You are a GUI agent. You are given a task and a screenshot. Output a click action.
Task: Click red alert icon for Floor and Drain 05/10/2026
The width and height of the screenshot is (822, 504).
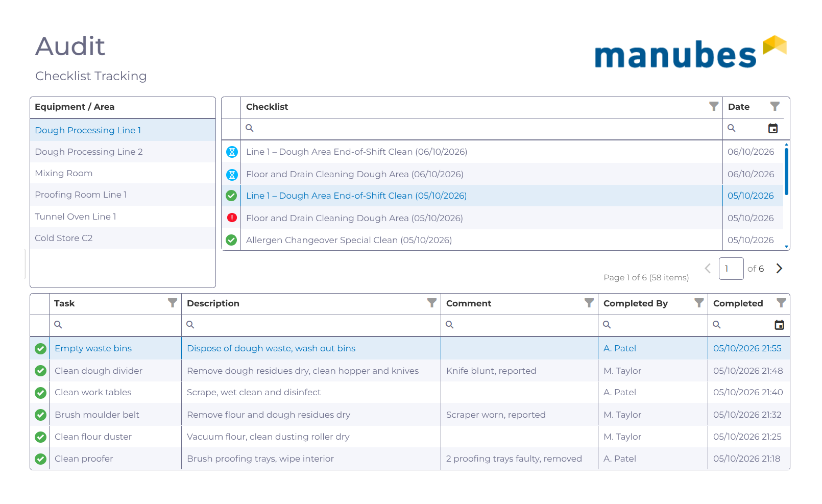tap(232, 218)
